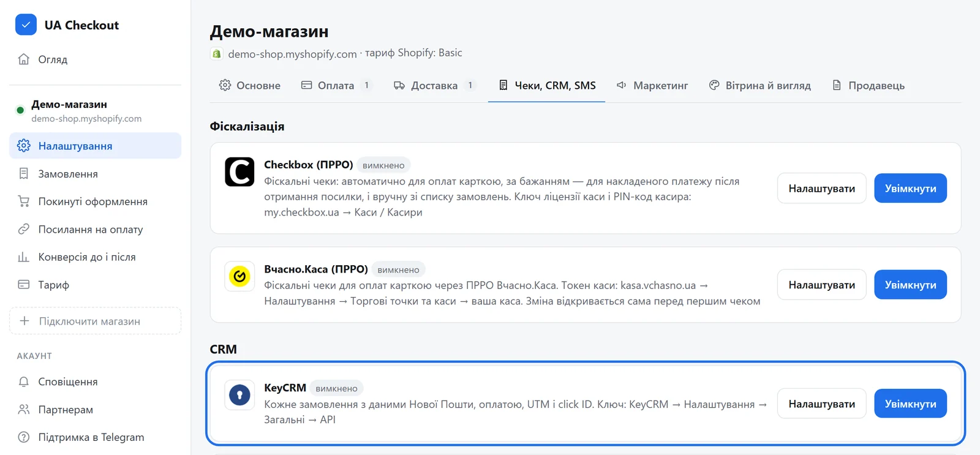Screen dimensions: 980x455
Task: Click Налаштувати for Checkbox (ПРРО)
Action: coord(822,188)
